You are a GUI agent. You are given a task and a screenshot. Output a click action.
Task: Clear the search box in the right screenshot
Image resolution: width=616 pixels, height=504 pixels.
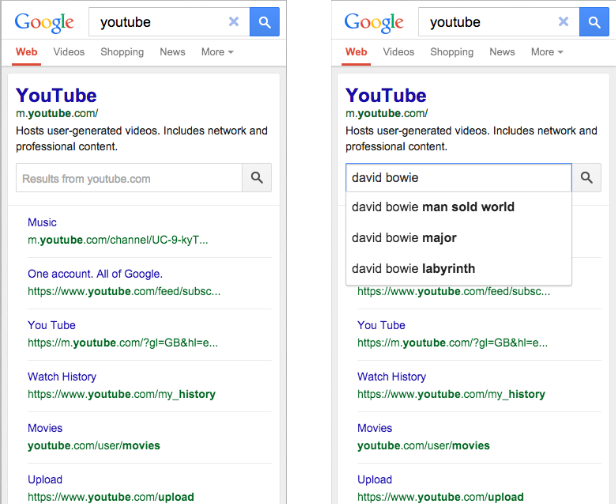(x=564, y=21)
